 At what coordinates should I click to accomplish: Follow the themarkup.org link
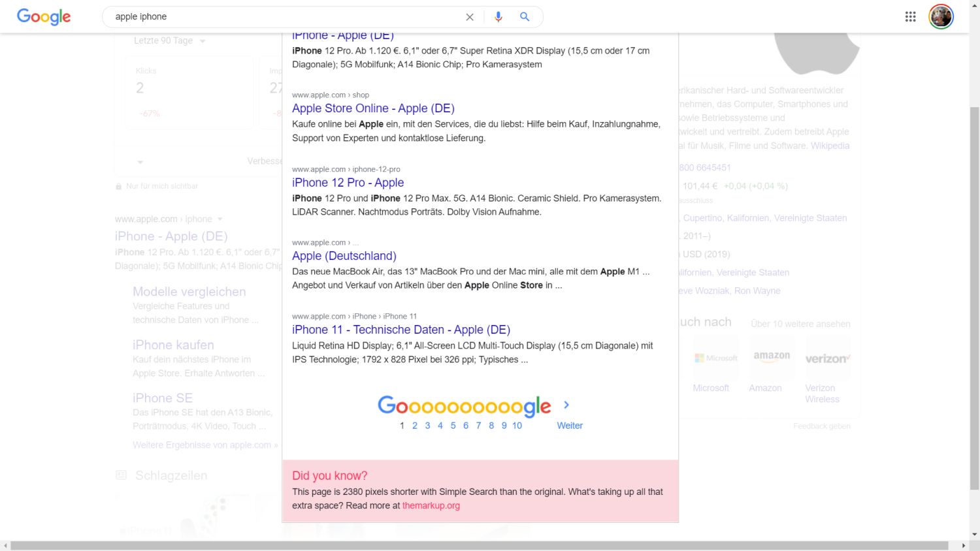[431, 506]
